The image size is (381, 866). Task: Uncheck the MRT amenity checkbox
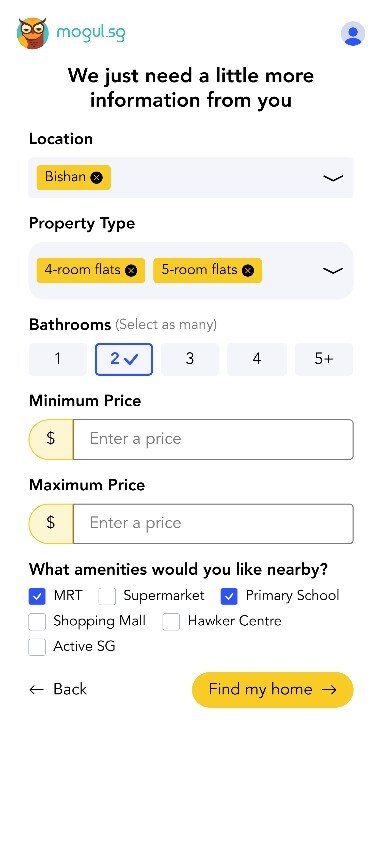point(37,596)
